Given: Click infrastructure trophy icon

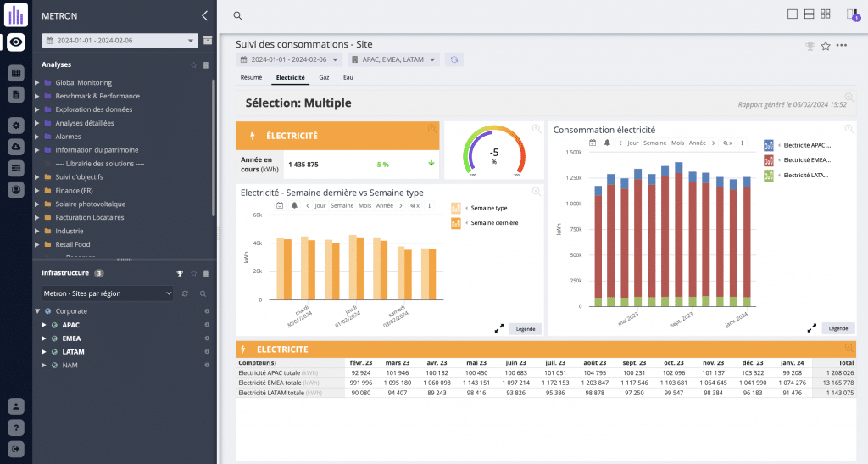Looking at the screenshot, I should click(180, 273).
